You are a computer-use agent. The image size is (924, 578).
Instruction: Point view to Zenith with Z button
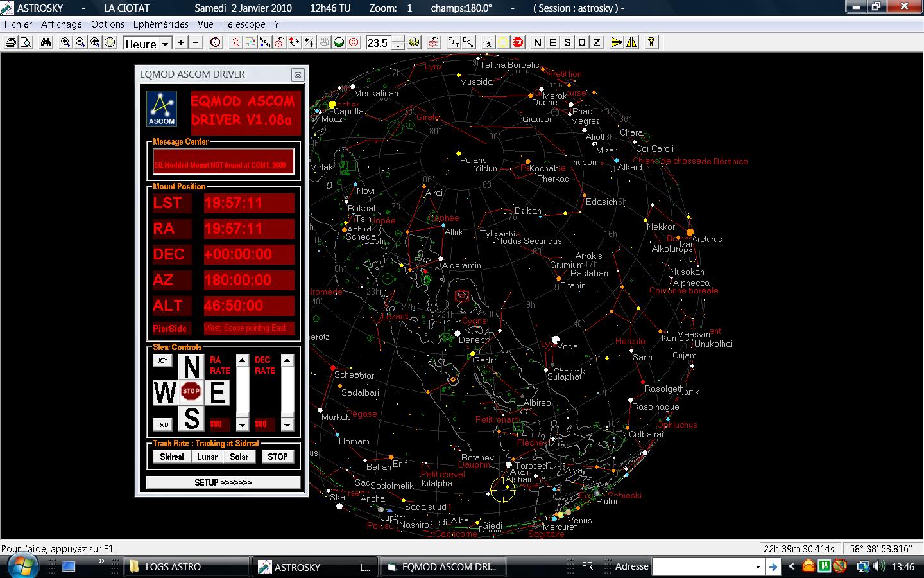click(597, 42)
